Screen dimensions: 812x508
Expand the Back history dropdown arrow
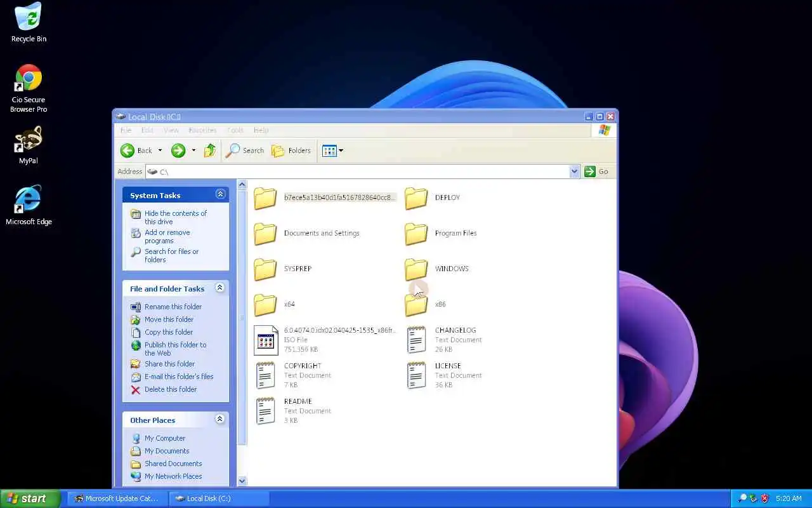[160, 150]
